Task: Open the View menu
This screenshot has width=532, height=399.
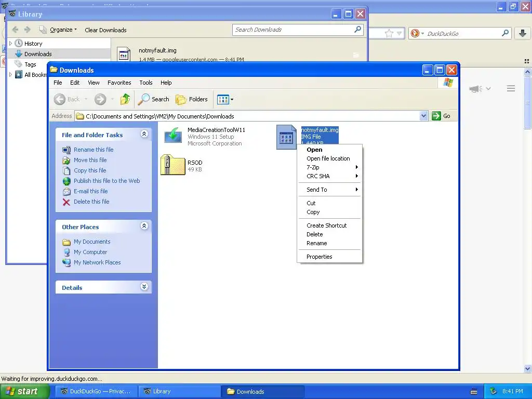Action: [94, 83]
